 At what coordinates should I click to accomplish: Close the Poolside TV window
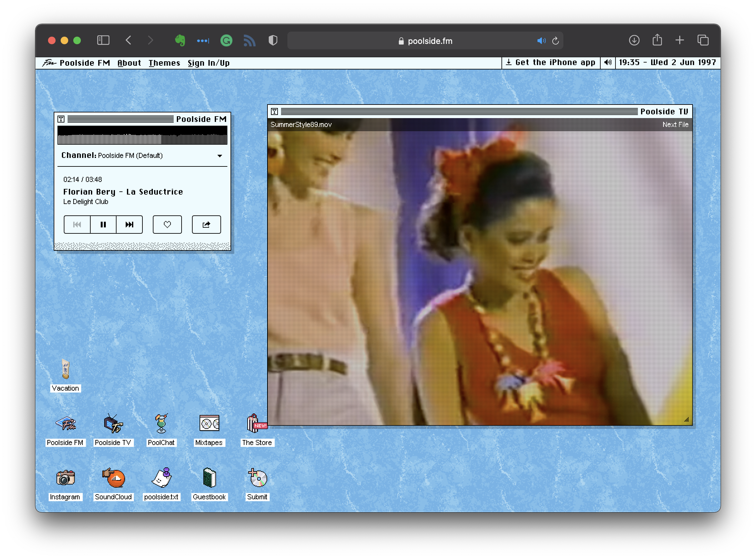[275, 112]
